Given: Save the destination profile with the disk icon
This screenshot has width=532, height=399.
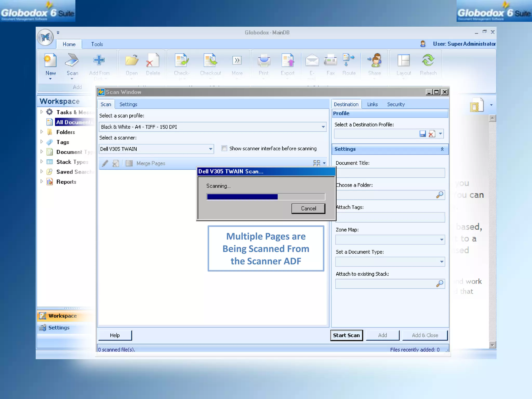Looking at the screenshot, I should pos(423,134).
